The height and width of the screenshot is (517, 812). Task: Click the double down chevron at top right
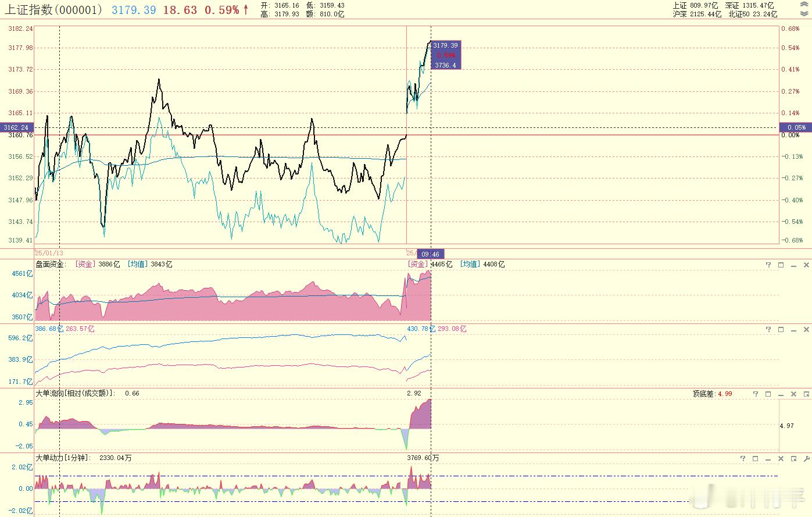804,13
